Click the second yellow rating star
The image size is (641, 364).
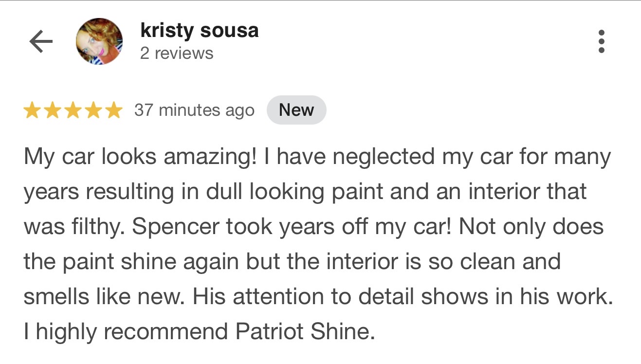tap(53, 110)
